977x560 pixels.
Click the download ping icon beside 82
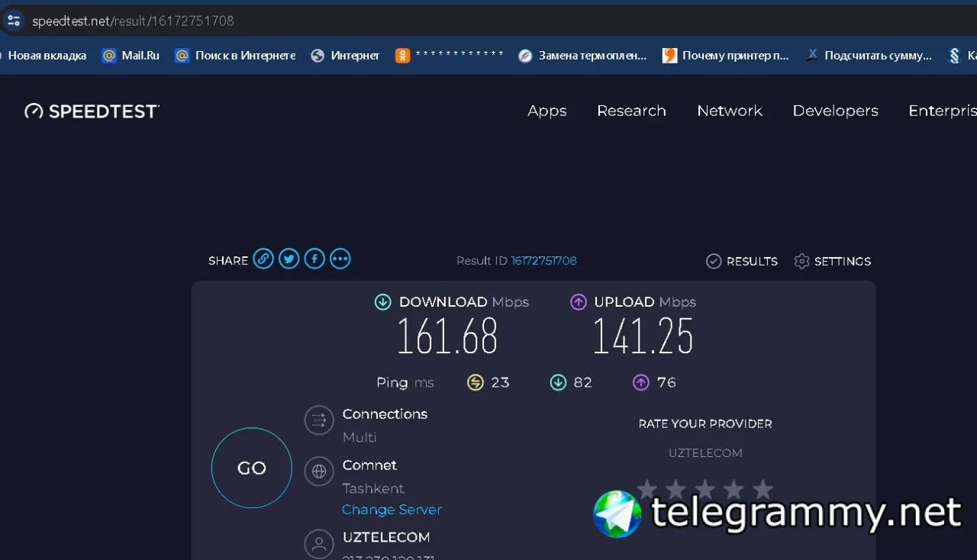coord(558,382)
